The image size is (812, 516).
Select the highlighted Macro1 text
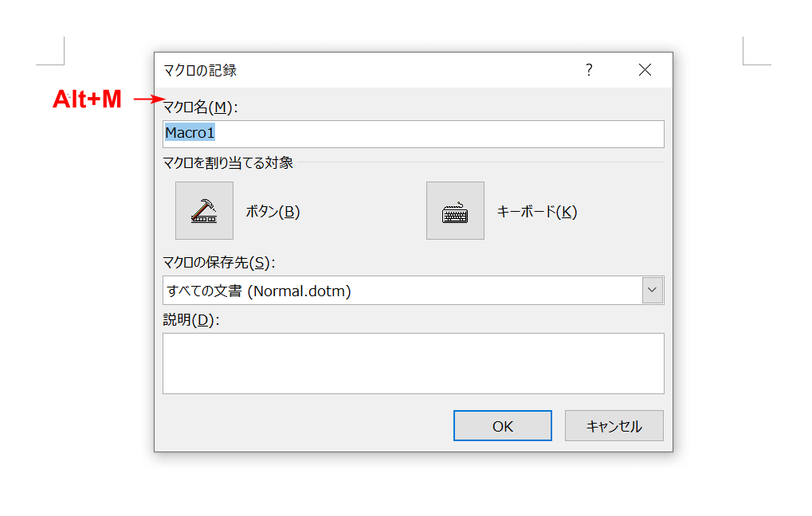pyautogui.click(x=190, y=134)
